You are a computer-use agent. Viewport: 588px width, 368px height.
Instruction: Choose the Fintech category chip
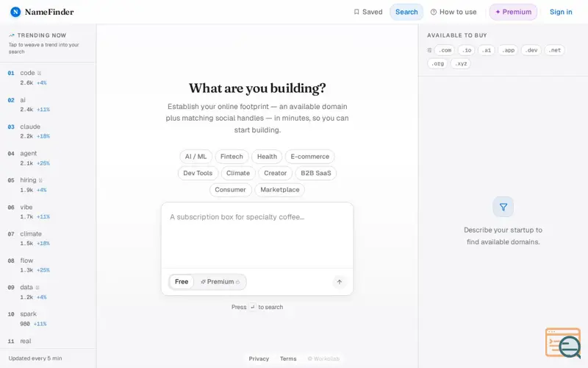coord(232,157)
